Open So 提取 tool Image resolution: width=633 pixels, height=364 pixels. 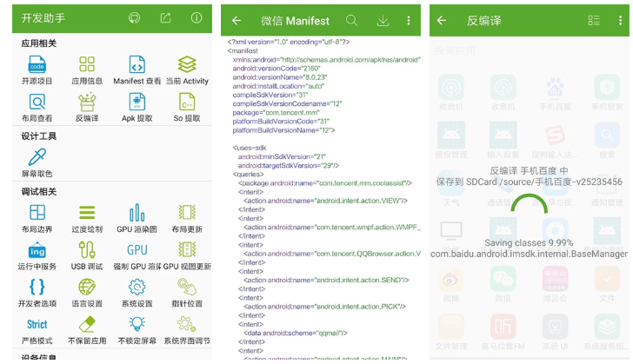pos(187,108)
